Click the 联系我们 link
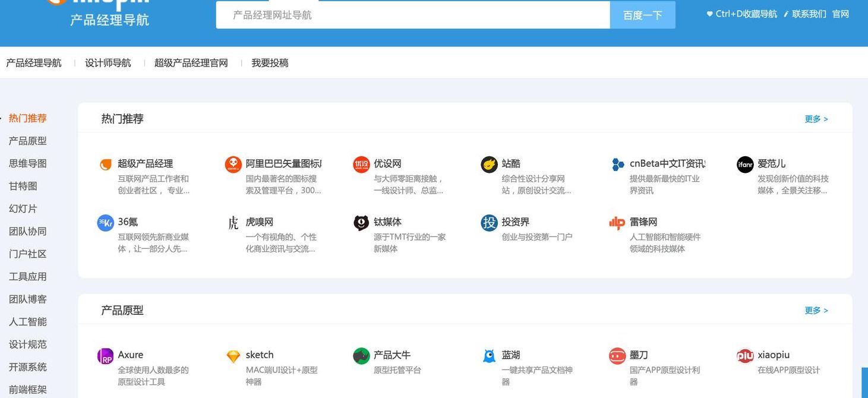Viewport: 868px width, 398px height. 809,14
